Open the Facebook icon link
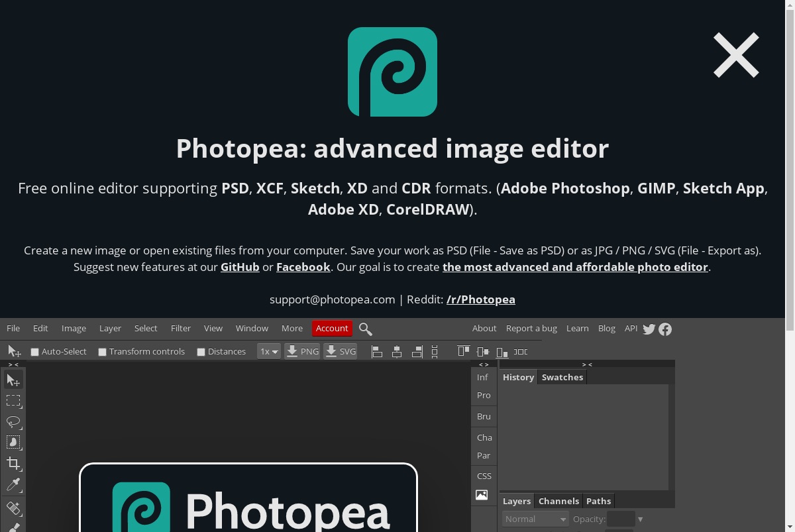 pos(665,329)
